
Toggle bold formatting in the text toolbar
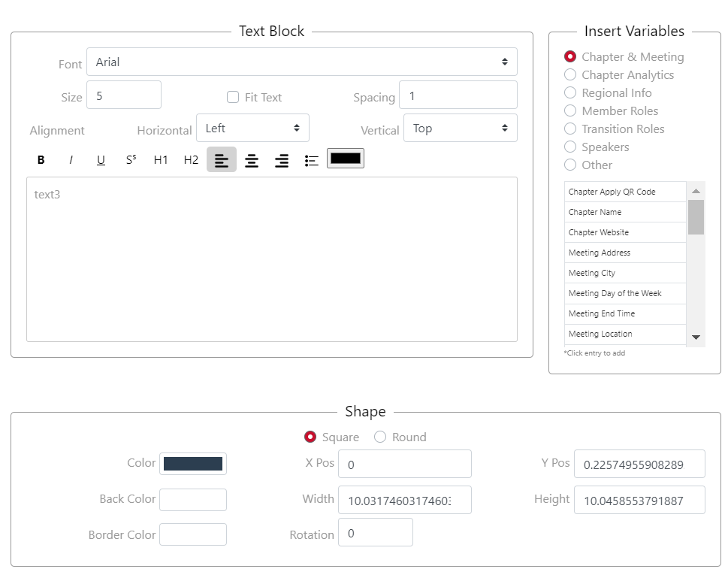(x=41, y=160)
